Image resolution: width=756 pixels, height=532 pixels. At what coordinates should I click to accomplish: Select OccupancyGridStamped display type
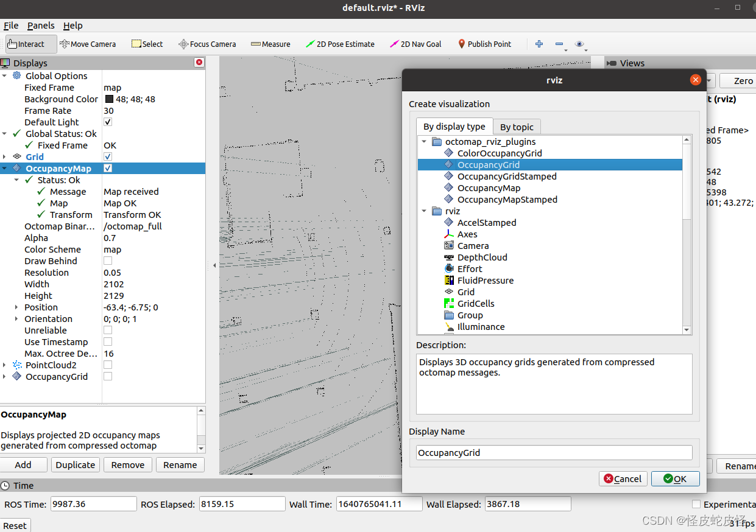click(x=507, y=177)
